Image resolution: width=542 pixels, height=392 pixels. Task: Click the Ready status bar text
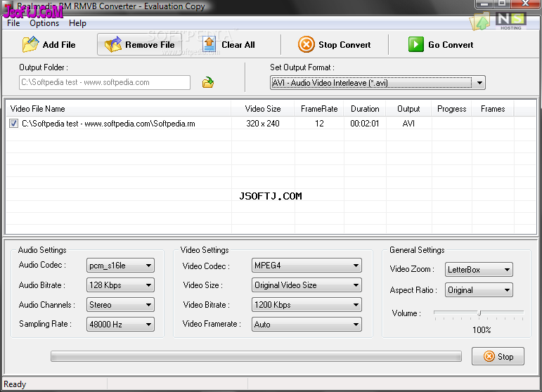(15, 384)
